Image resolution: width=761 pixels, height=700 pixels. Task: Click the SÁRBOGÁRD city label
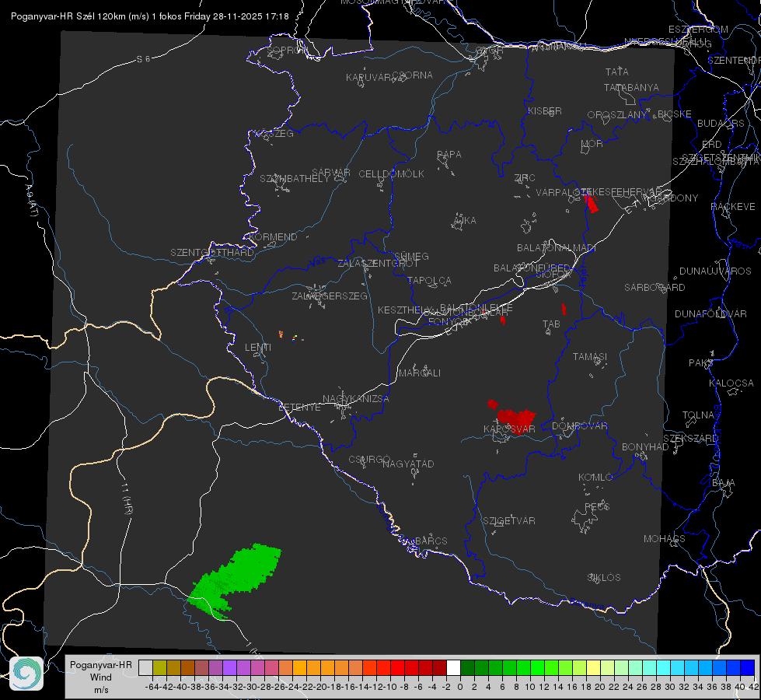[x=655, y=288]
